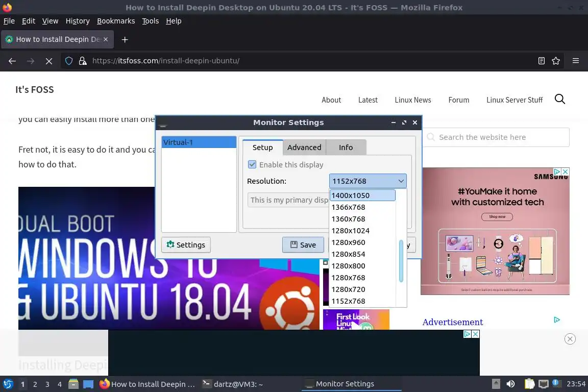Bookmark this page with star icon
This screenshot has height=392, width=588.
click(x=556, y=61)
